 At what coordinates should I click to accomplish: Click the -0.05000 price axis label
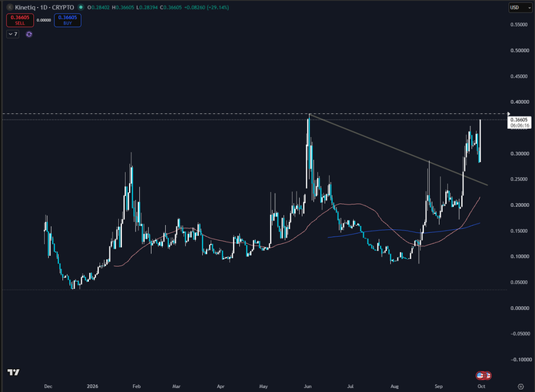pyautogui.click(x=518, y=334)
